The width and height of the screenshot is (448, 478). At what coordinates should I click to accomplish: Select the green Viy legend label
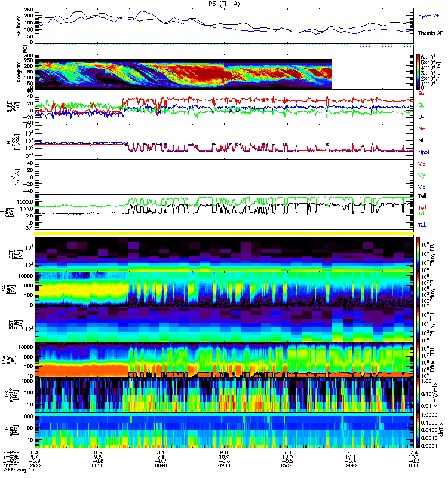click(x=422, y=176)
